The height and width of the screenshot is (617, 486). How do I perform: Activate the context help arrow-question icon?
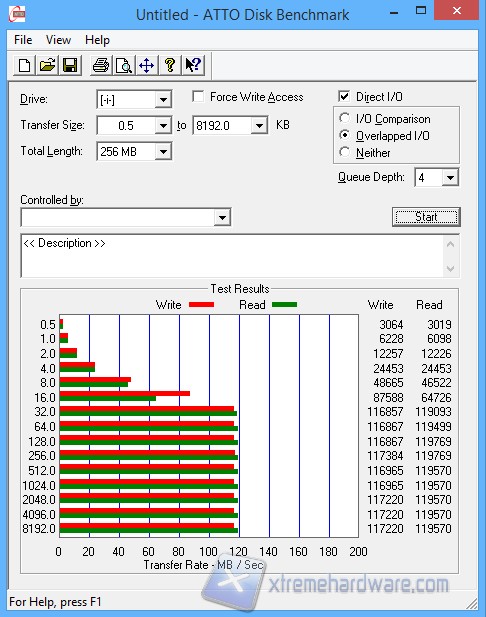(x=193, y=65)
